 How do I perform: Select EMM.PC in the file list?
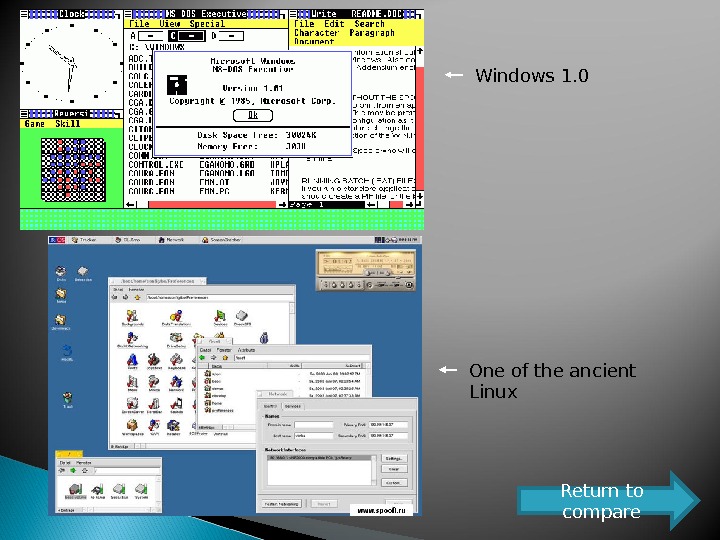point(214,191)
